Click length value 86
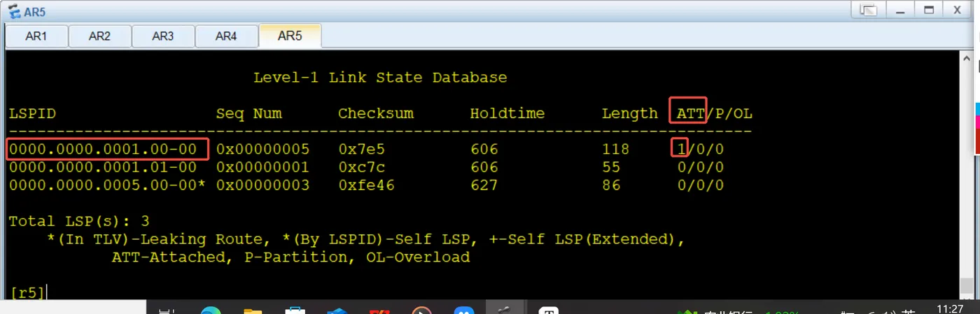 611,185
